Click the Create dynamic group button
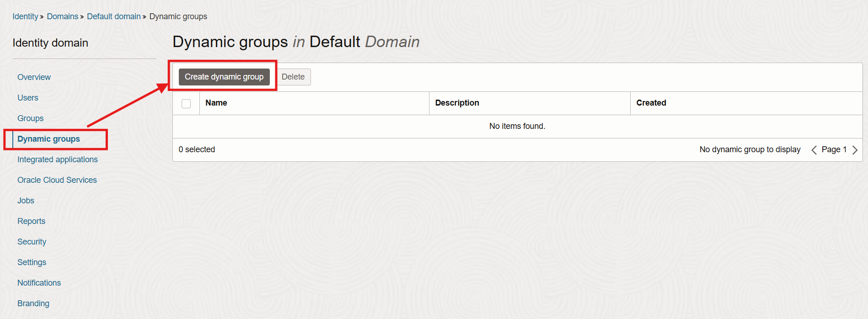 point(224,77)
